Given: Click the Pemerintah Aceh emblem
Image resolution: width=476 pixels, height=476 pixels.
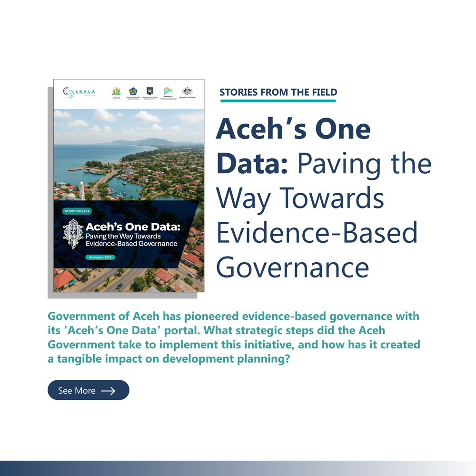Looking at the screenshot, I should click(116, 91).
